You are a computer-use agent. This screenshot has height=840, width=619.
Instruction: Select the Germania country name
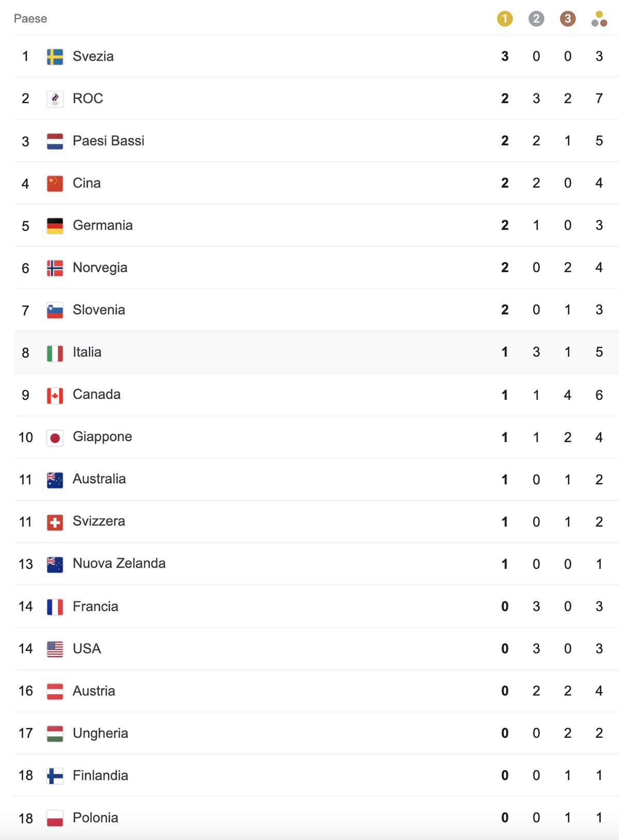(x=103, y=225)
